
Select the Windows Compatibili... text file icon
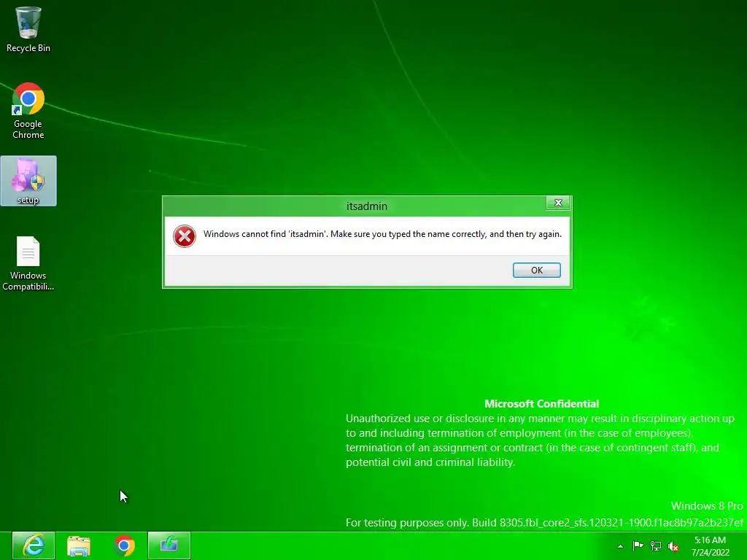pos(28,263)
